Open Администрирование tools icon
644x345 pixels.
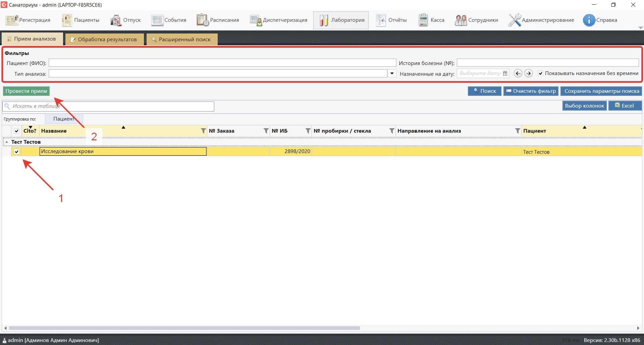[515, 20]
